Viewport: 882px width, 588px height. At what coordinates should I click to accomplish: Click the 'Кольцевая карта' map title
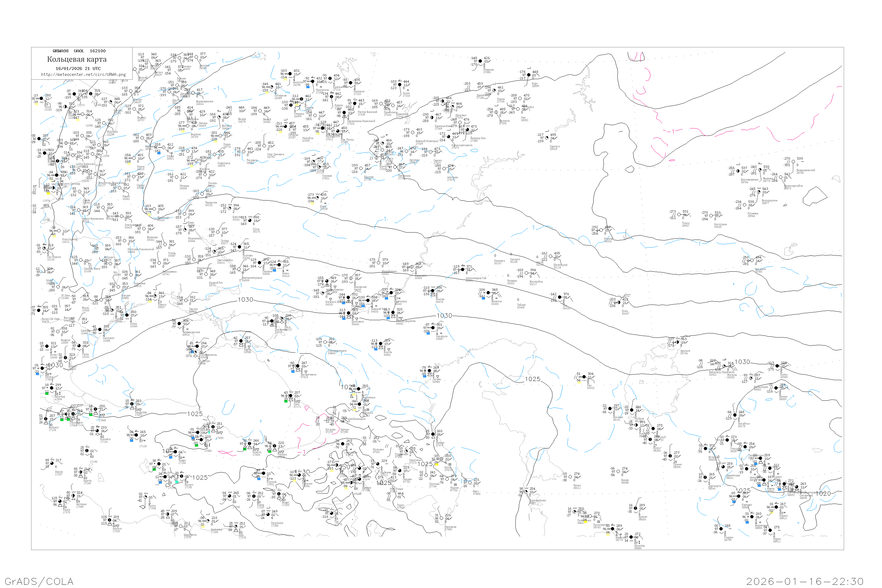[x=77, y=59]
